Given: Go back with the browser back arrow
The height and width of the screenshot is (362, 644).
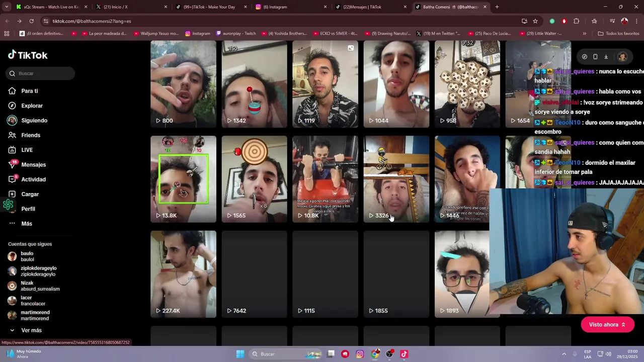Looking at the screenshot, I should [7, 21].
